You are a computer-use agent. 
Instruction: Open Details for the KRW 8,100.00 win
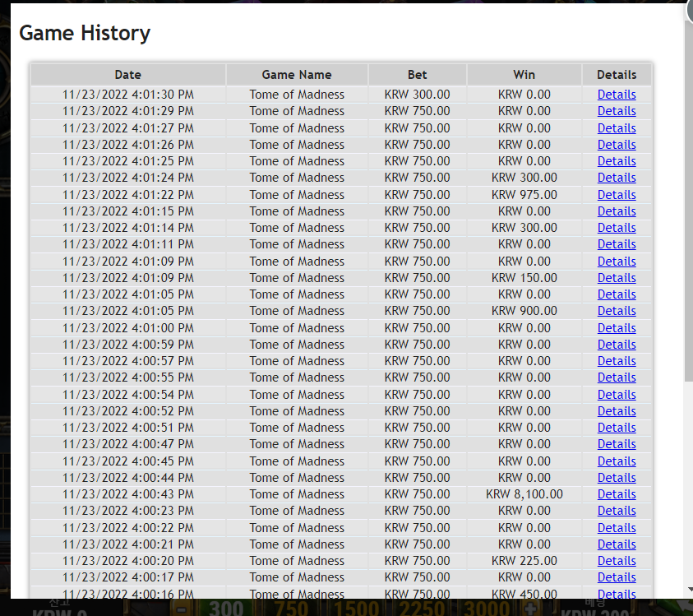coord(616,494)
